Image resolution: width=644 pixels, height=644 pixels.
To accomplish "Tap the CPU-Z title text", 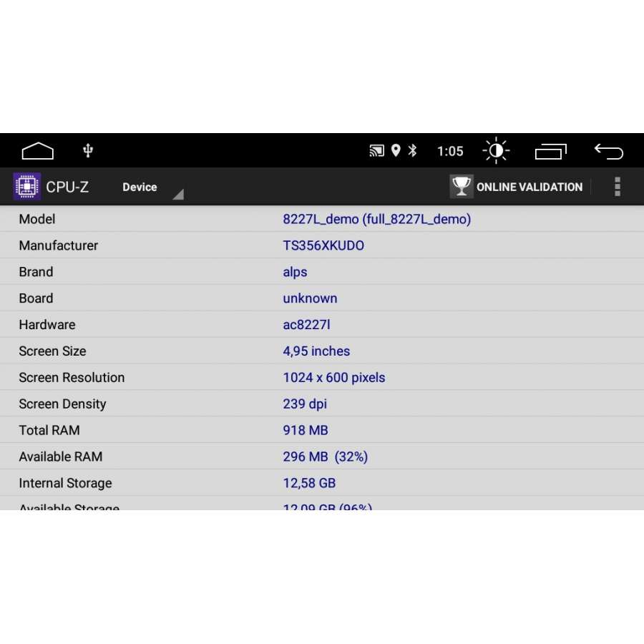I will coord(67,187).
